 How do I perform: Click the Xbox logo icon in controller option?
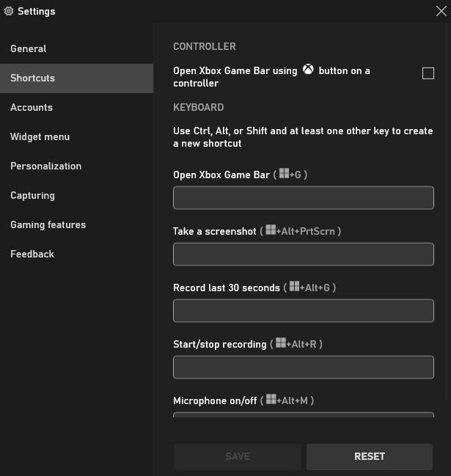(308, 70)
